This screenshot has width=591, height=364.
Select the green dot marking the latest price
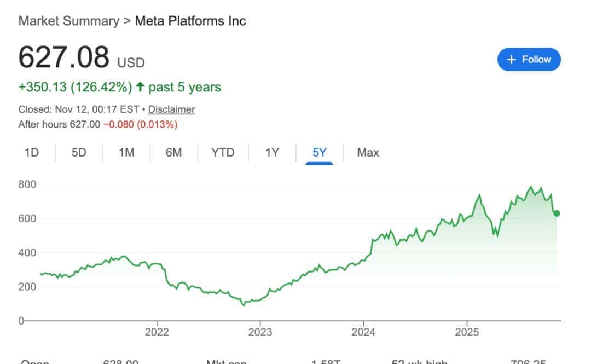[x=555, y=213]
